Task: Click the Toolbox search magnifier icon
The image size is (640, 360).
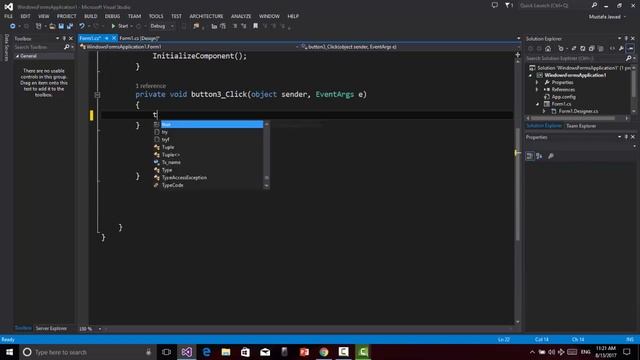Action: point(67,47)
